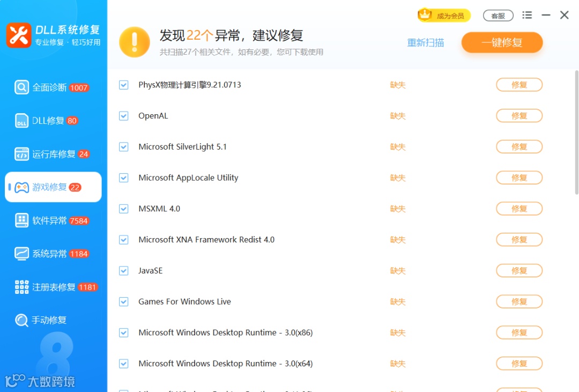The height and width of the screenshot is (392, 579).
Task: Click the 1007 badge on 全面诊断
Action: 79,88
